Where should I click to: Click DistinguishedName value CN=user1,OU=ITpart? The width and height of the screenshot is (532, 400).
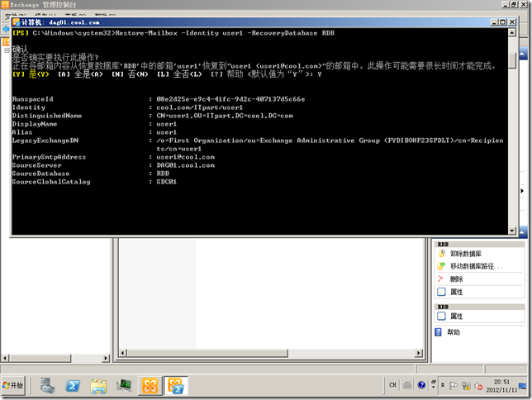224,116
